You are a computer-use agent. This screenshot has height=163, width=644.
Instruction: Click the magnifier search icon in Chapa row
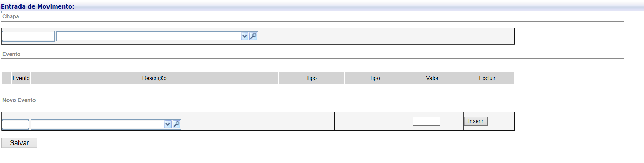pos(254,36)
